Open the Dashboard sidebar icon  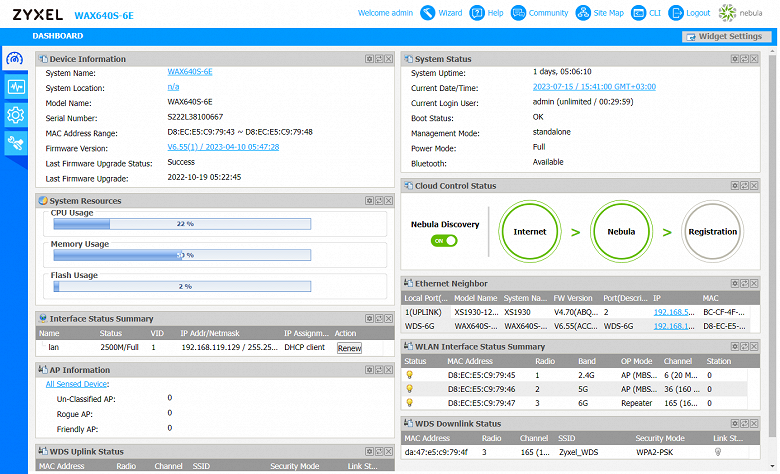[x=15, y=58]
